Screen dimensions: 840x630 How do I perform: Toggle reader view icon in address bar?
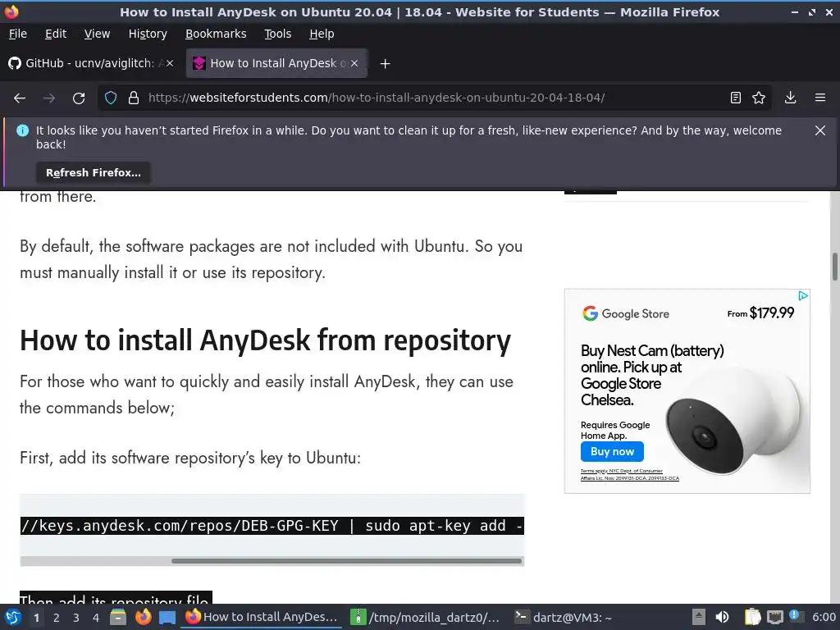pyautogui.click(x=736, y=98)
